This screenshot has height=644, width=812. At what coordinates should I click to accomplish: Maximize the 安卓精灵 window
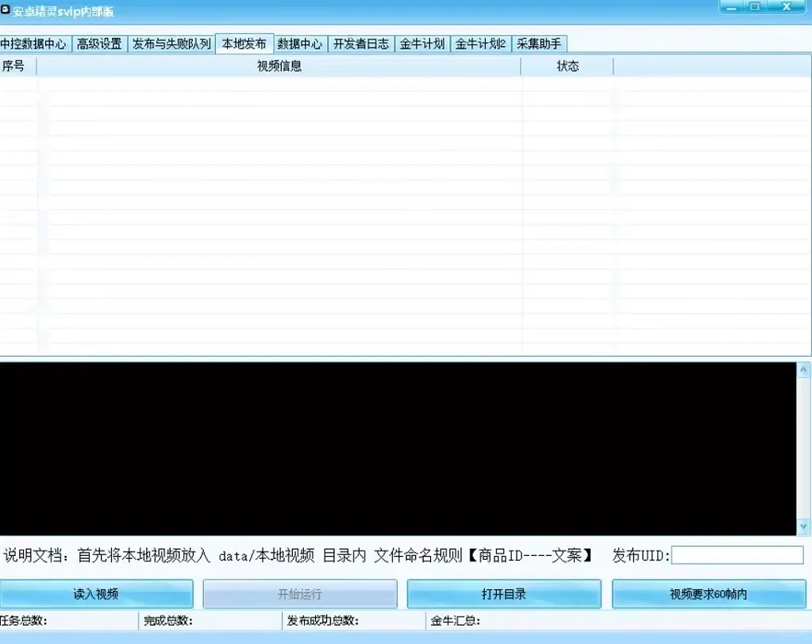click(x=755, y=6)
